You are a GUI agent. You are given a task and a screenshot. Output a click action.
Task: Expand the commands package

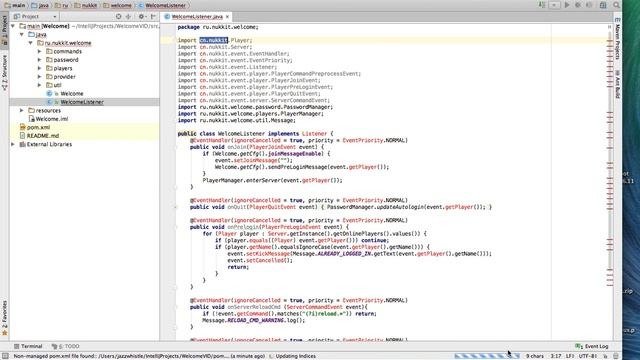coord(40,51)
